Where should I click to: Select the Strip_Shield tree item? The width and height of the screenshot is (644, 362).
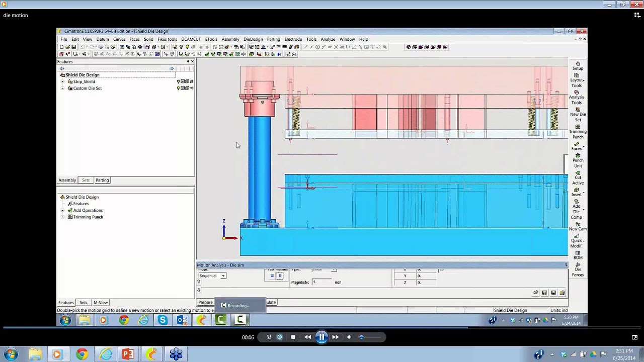click(x=84, y=81)
